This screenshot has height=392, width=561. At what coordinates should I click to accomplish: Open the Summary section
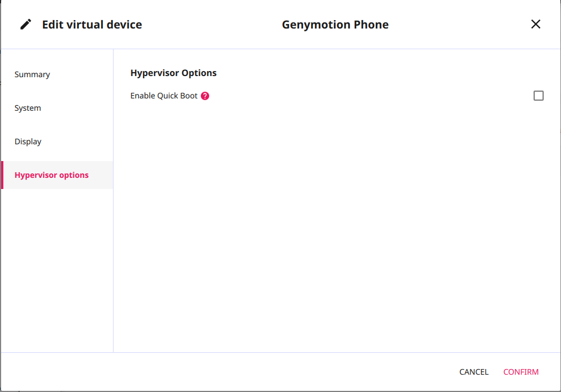point(32,74)
